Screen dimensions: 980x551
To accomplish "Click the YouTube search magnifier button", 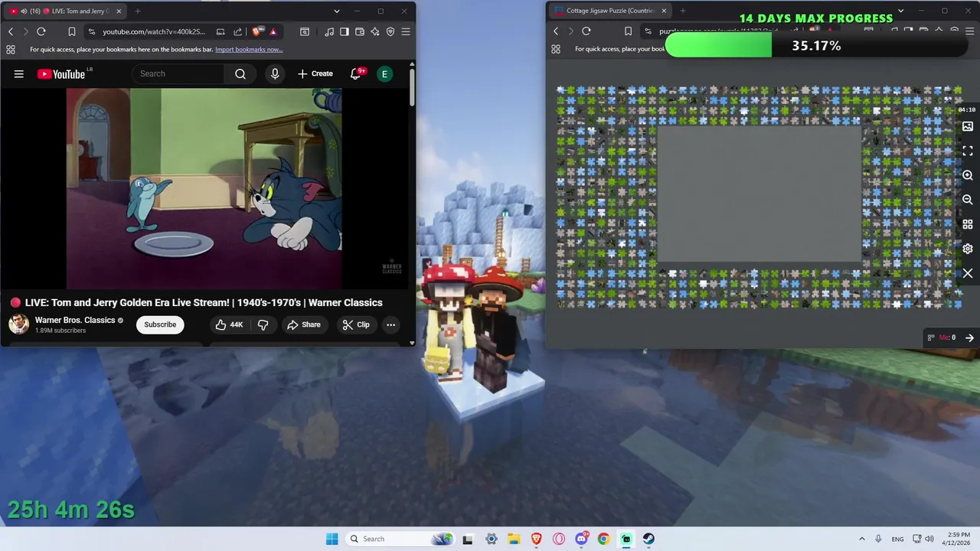I will click(x=240, y=73).
